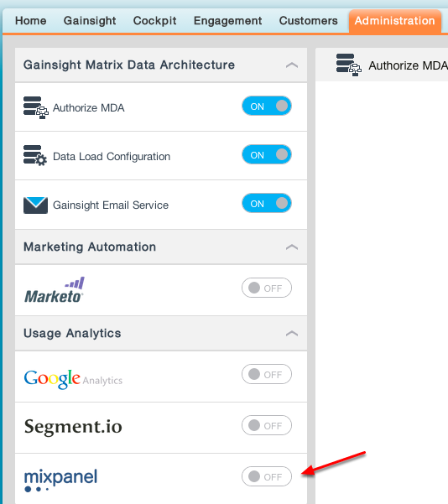Turn off the Authorize MDA toggle

(x=267, y=106)
